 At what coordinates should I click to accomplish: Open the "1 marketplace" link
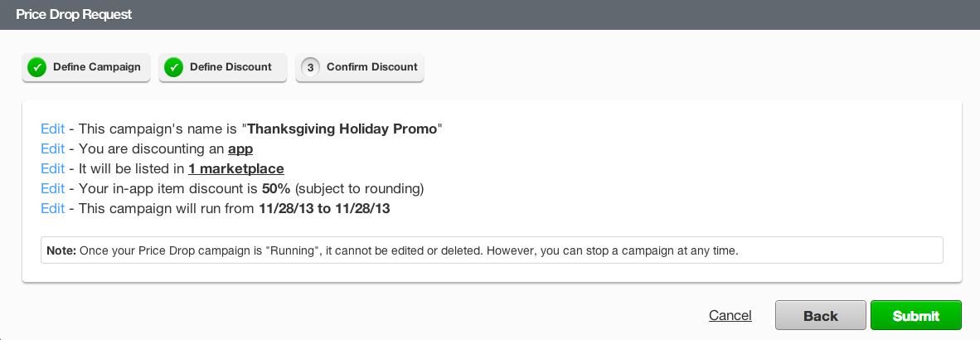(x=236, y=169)
